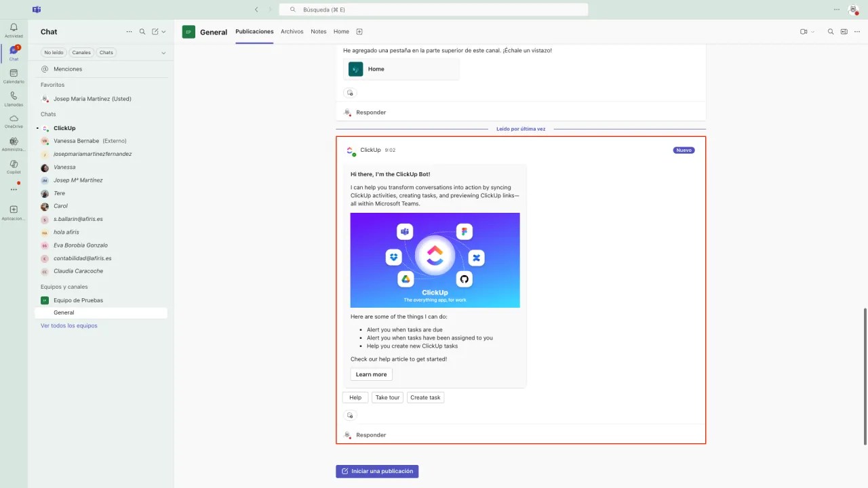Screen dimensions: 868x488
Task: Activate the Chats filter pill
Action: tap(106, 52)
